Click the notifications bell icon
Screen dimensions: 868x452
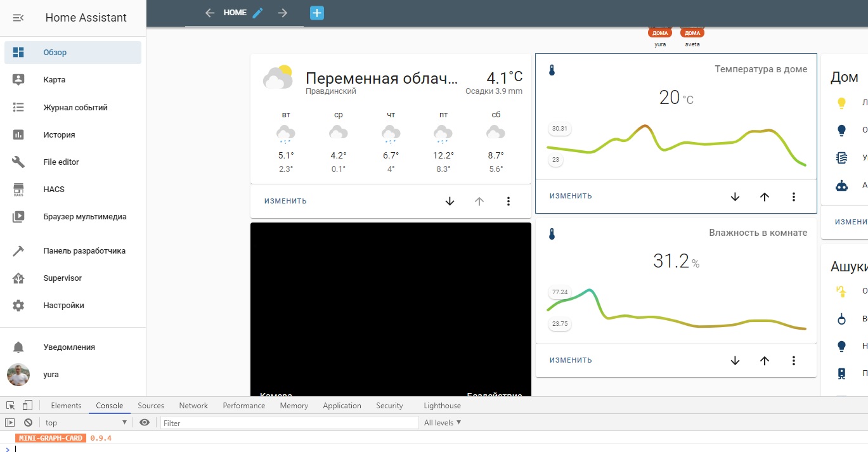coord(18,347)
